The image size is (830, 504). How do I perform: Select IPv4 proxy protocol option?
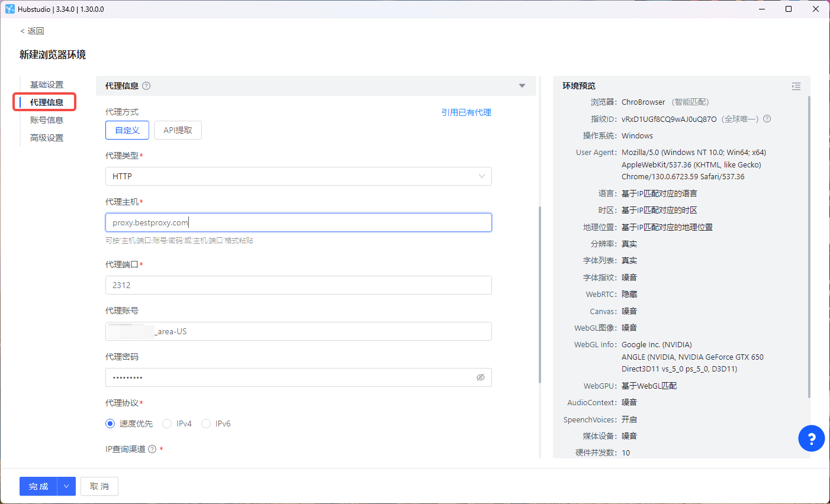pos(177,424)
